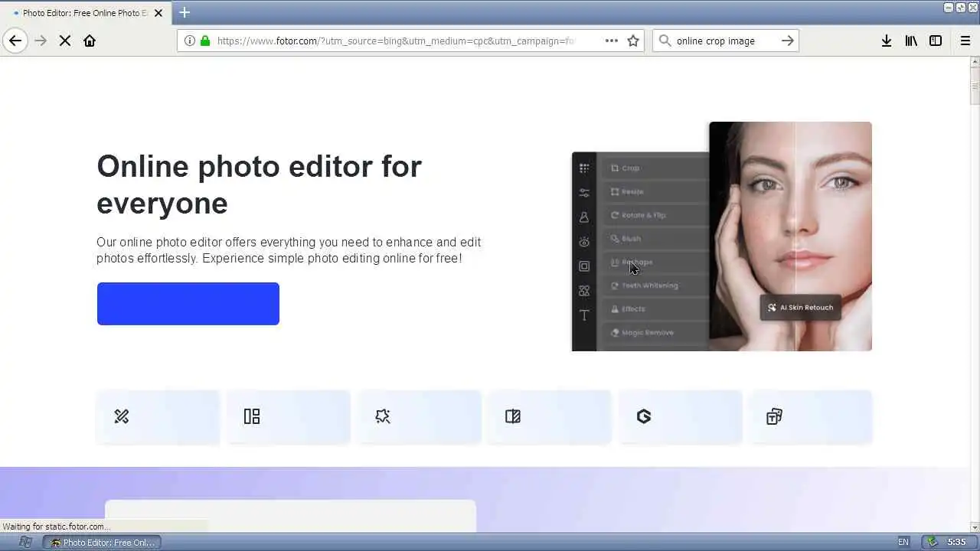Click the Blush item in editor preview
This screenshot has height=551, width=980.
(655, 239)
